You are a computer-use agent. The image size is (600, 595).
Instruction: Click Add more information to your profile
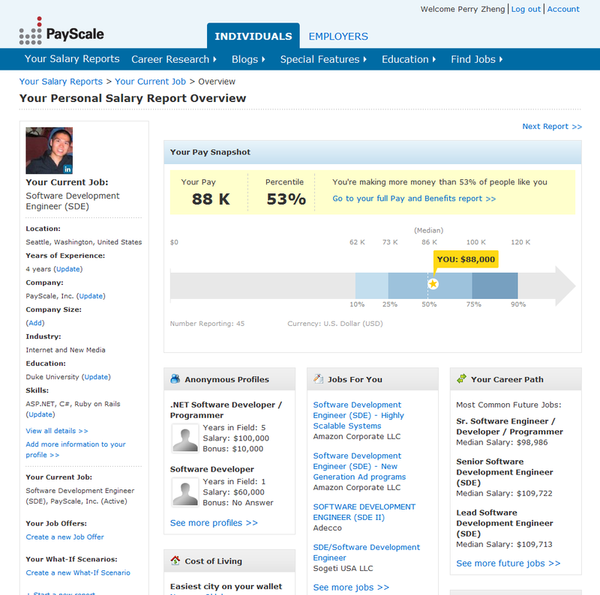coord(75,449)
